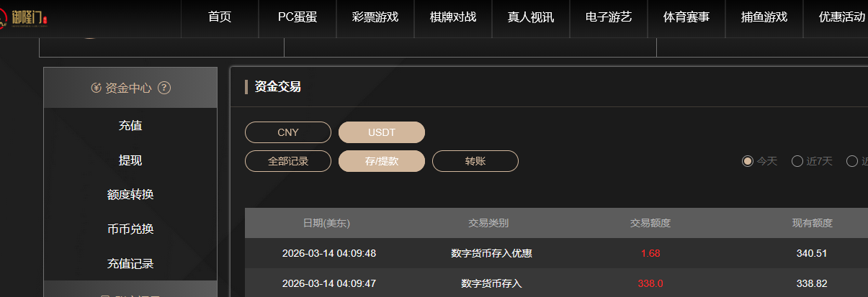The image size is (868, 297).
Task: Click the yen coin icon beside 资金中心
Action: pyautogui.click(x=97, y=88)
